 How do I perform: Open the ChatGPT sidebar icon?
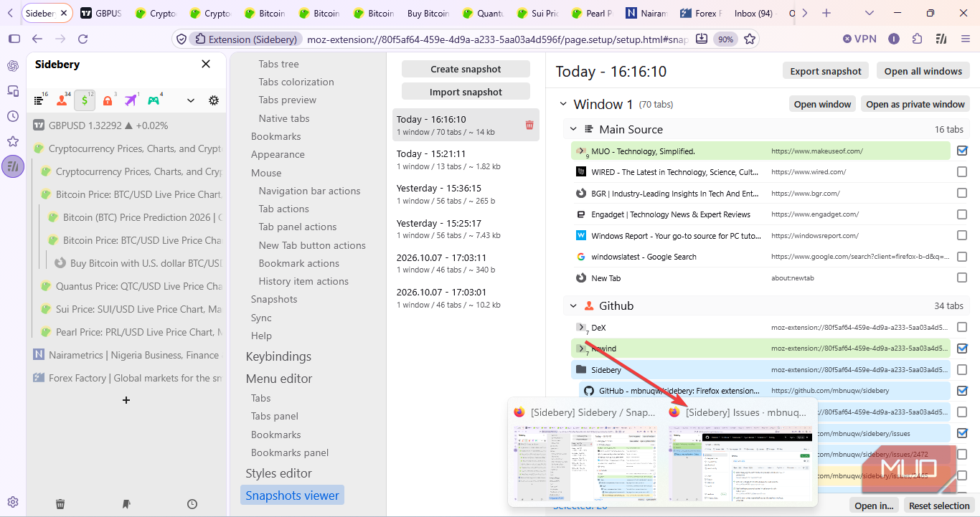[13, 66]
